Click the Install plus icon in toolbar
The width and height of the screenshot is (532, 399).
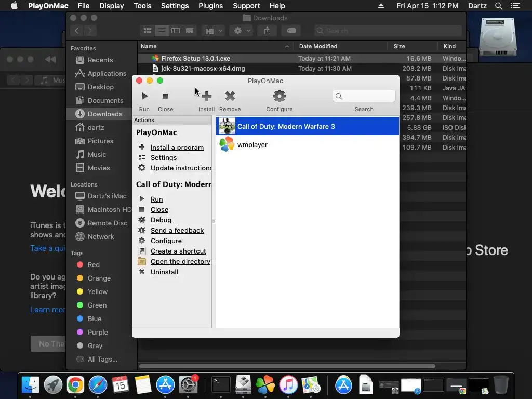click(206, 96)
